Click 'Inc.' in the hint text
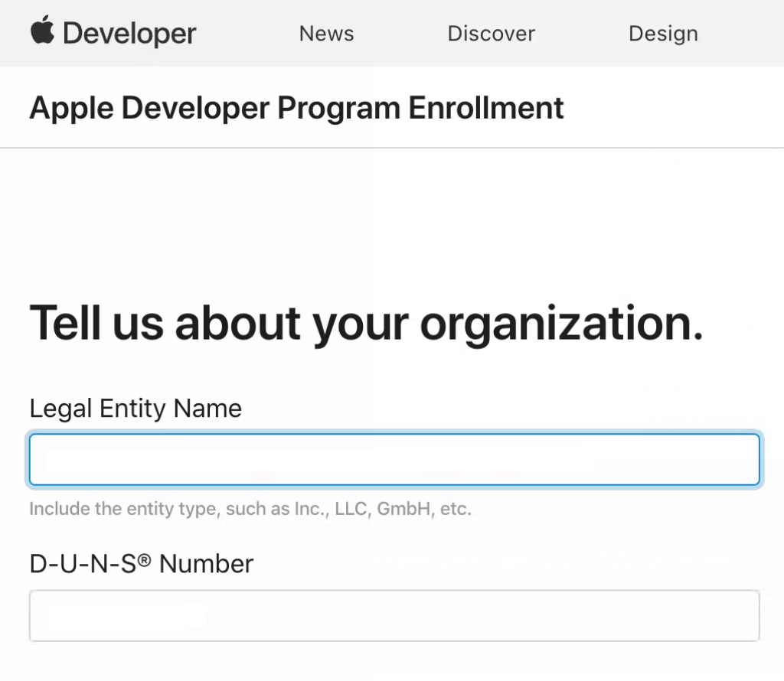The image size is (784, 681). coord(312,509)
